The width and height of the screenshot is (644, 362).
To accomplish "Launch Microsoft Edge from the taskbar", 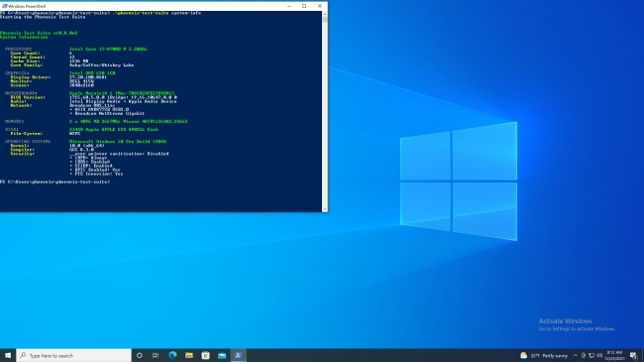I will pos(172,355).
